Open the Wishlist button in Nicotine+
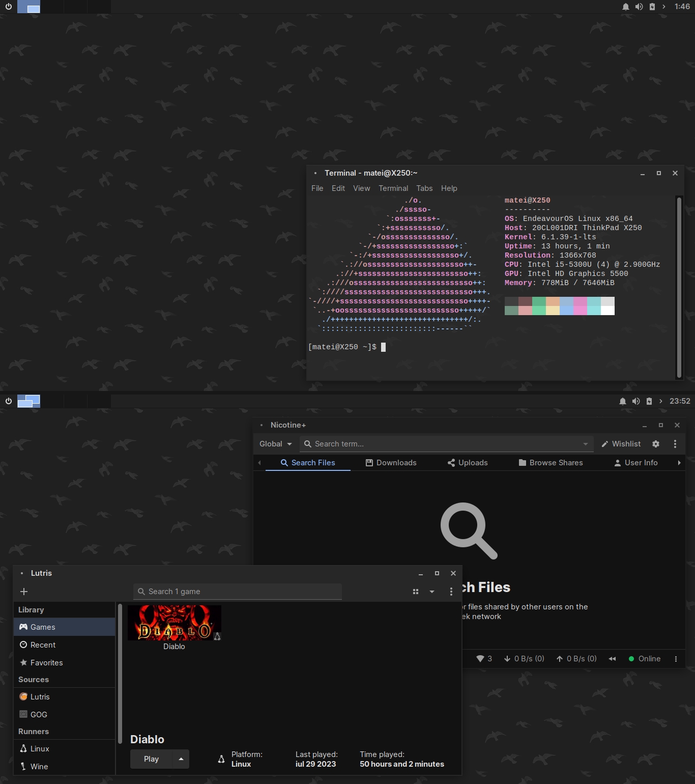The image size is (695, 784). [x=621, y=444]
